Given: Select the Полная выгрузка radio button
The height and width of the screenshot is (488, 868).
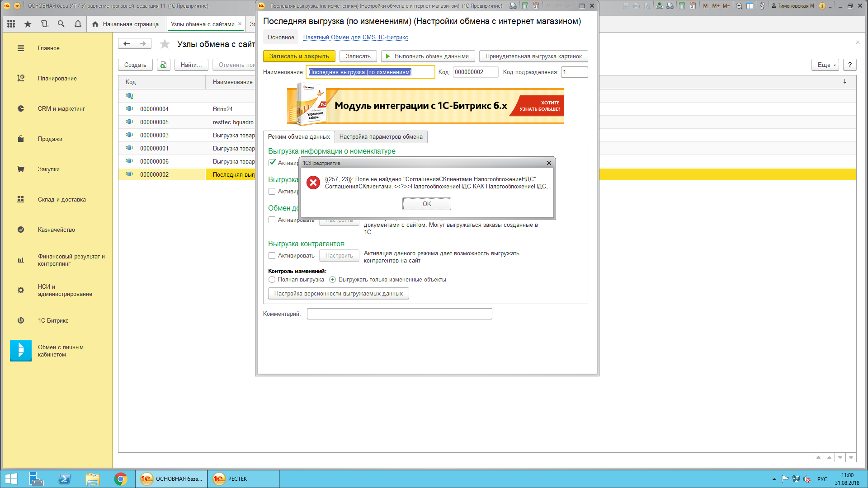Looking at the screenshot, I should (272, 280).
